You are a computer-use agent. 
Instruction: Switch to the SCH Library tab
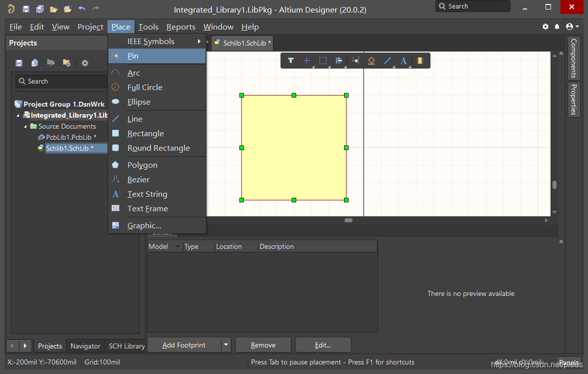coord(126,346)
